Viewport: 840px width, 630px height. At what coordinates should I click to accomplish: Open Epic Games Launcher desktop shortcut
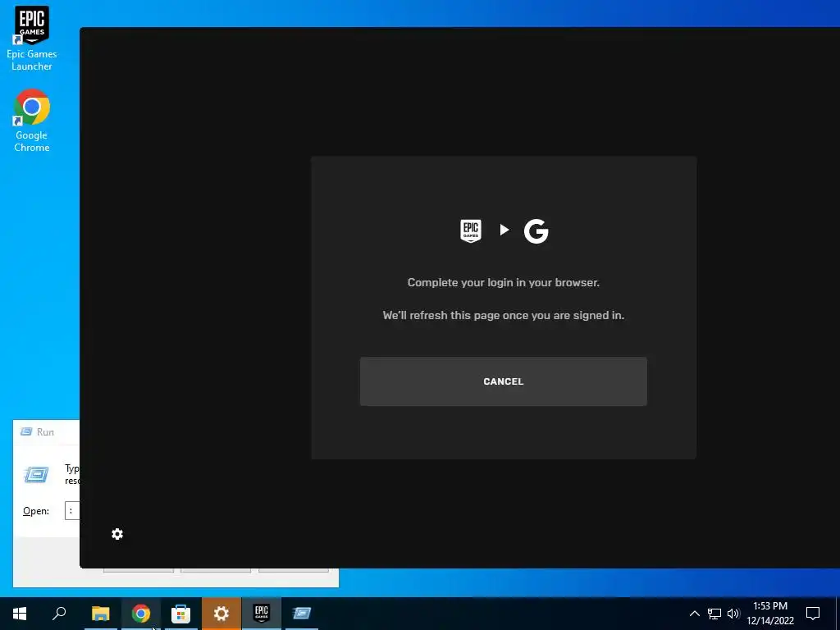click(x=32, y=39)
